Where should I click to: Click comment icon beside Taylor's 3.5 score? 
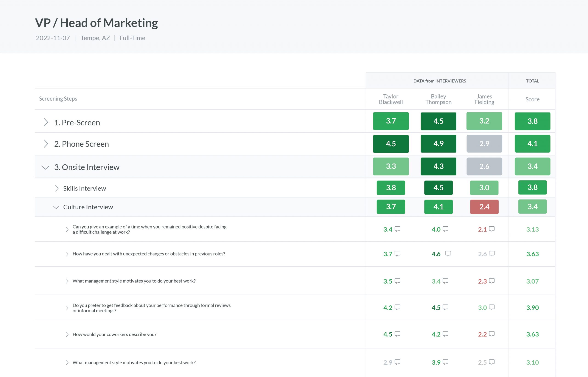(x=397, y=281)
